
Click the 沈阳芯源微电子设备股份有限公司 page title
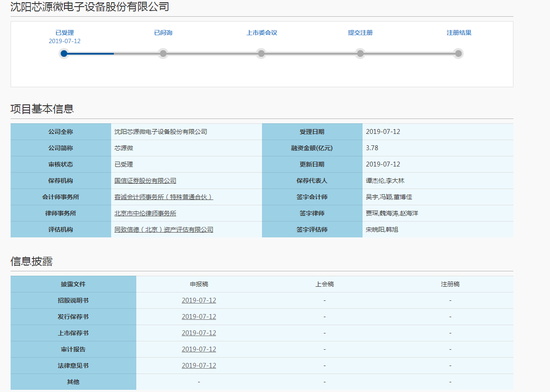90,7
